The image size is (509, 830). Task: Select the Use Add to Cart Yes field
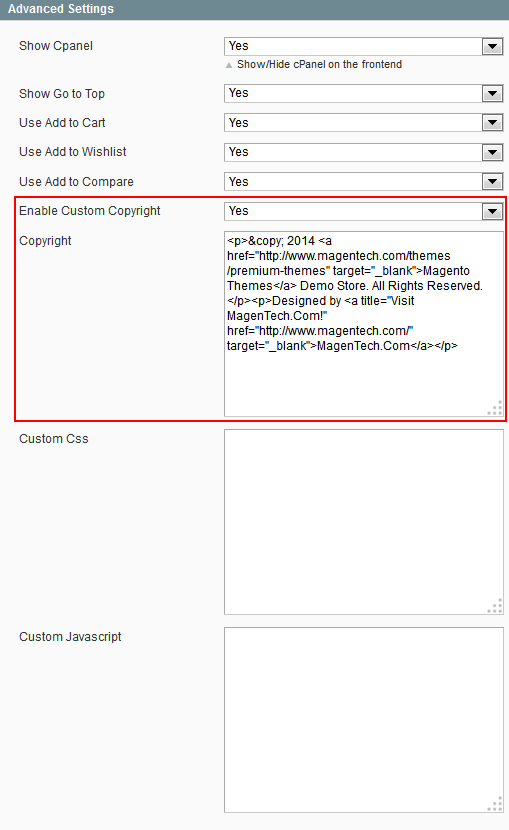[x=363, y=123]
